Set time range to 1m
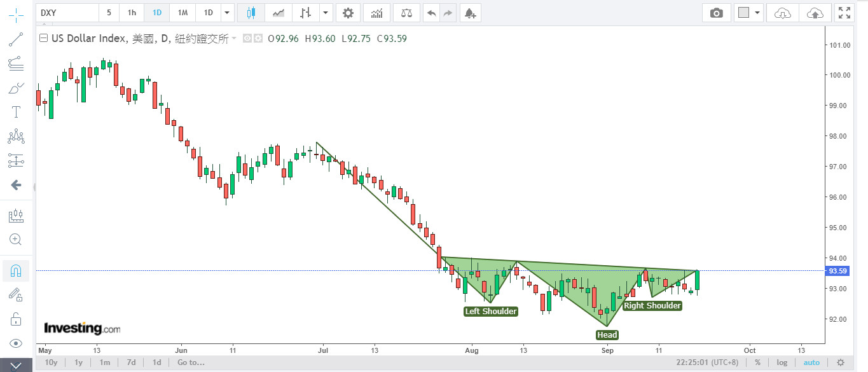868x372 pixels. 105,362
